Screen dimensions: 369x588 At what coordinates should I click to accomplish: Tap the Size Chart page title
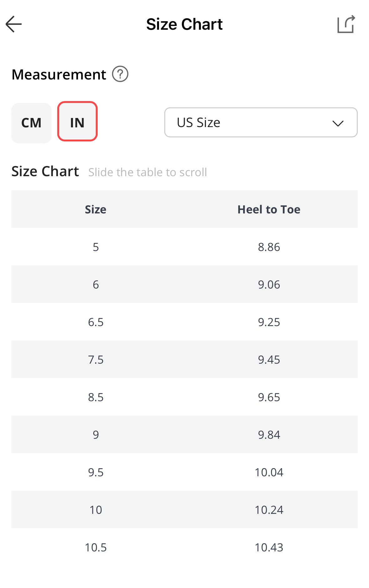point(184,24)
